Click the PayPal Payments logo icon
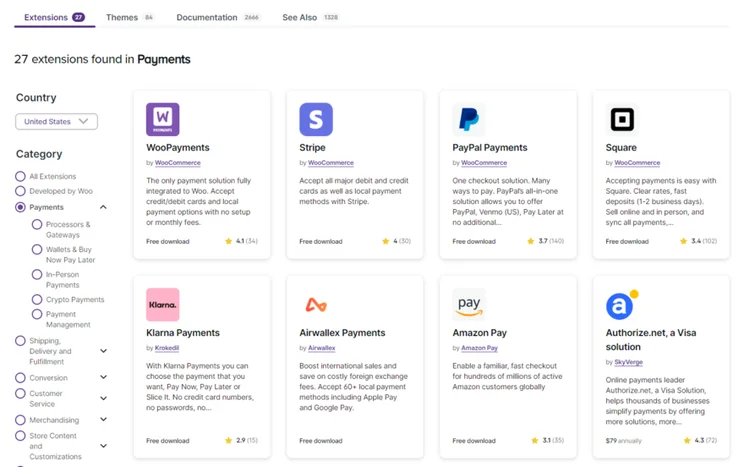Image resolution: width=744 pixels, height=467 pixels. tap(469, 120)
